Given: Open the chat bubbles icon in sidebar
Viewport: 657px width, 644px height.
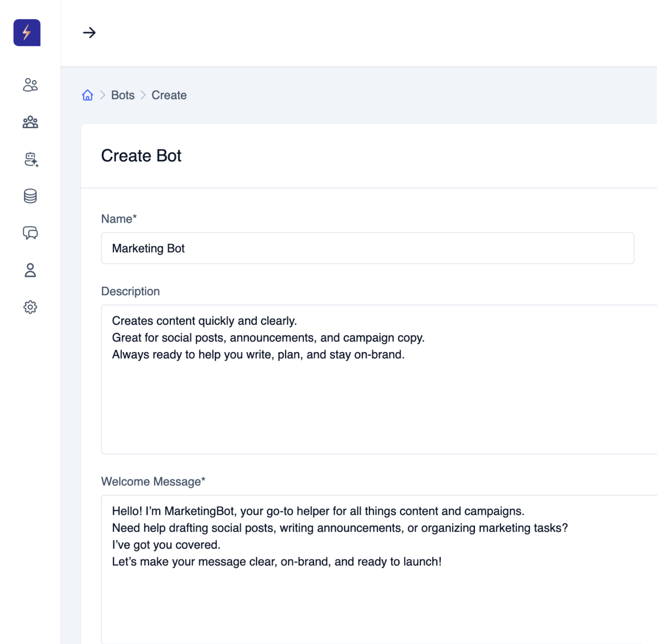Looking at the screenshot, I should click(x=30, y=233).
